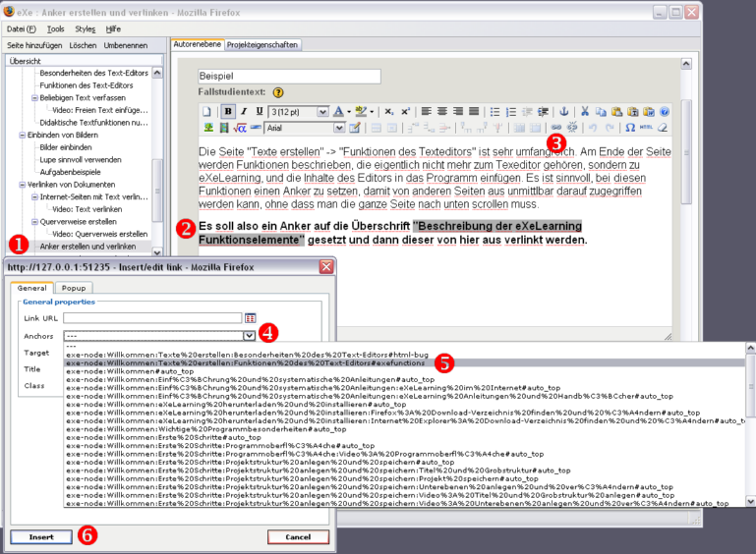Insert math formula icon
756x554 pixels.
240,128
